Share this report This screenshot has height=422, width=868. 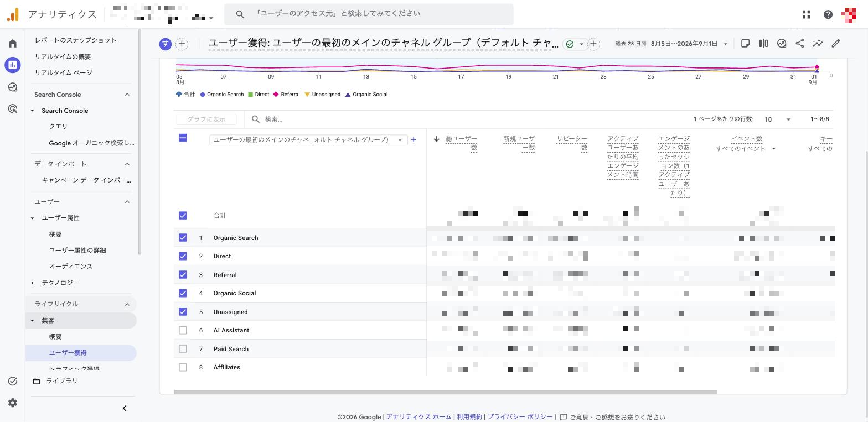click(800, 43)
